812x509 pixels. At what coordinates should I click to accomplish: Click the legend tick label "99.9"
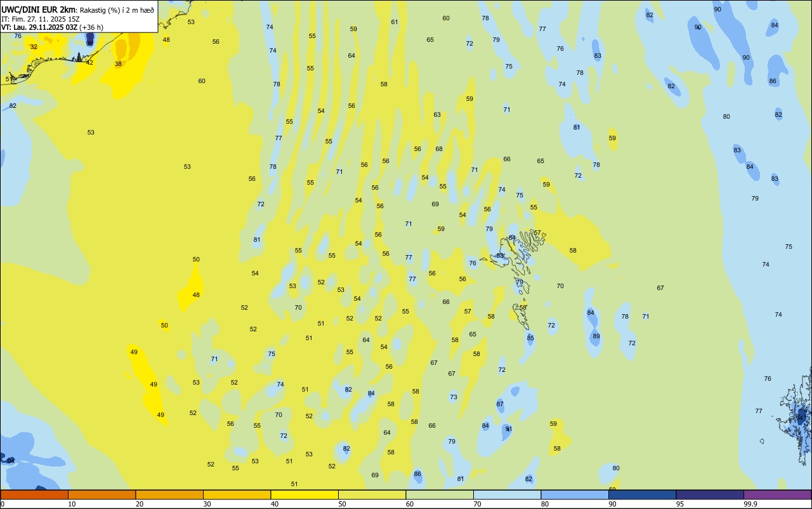[750, 504]
